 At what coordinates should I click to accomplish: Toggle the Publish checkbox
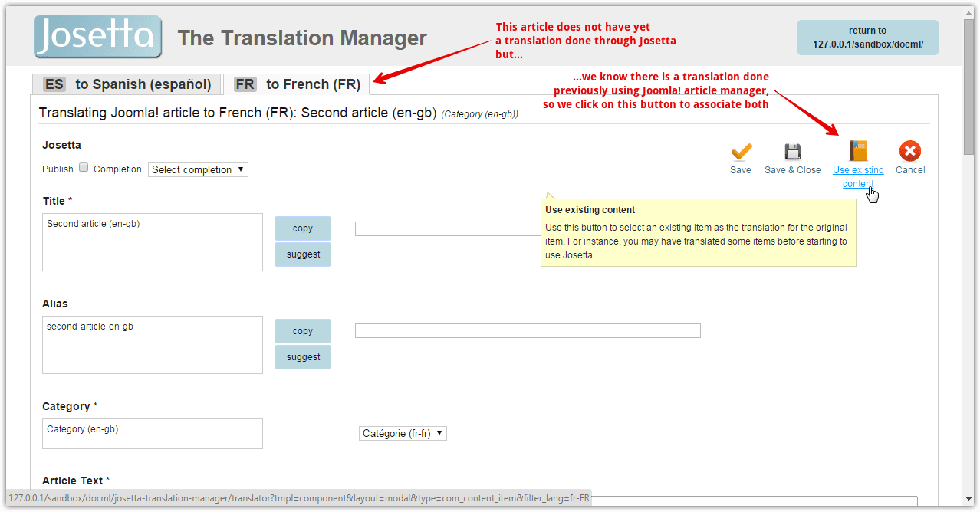[84, 168]
